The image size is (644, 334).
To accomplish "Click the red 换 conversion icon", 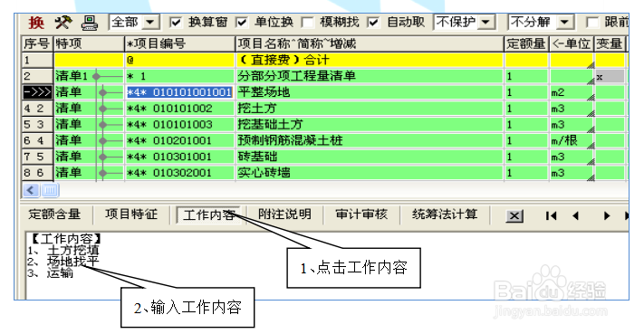I will click(35, 23).
